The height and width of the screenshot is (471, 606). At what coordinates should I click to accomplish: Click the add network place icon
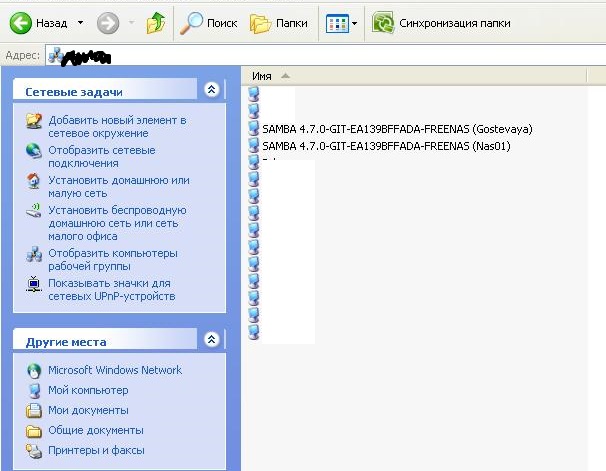(34, 121)
